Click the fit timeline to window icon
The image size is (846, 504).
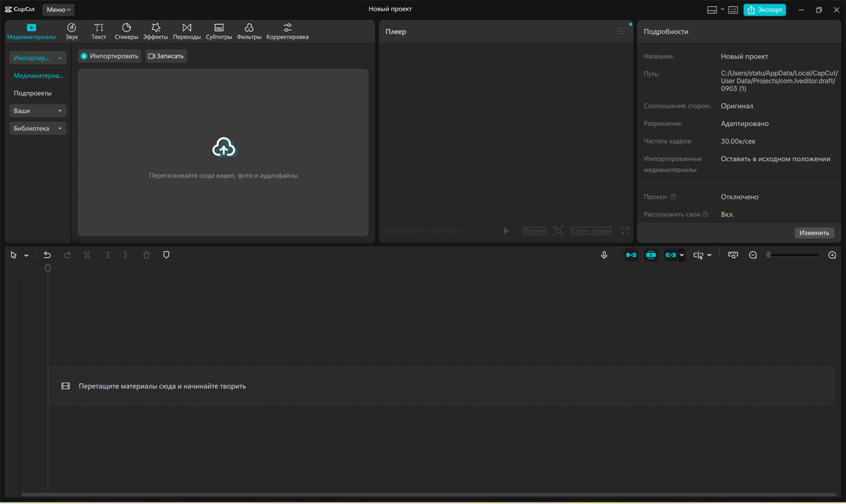pos(733,255)
